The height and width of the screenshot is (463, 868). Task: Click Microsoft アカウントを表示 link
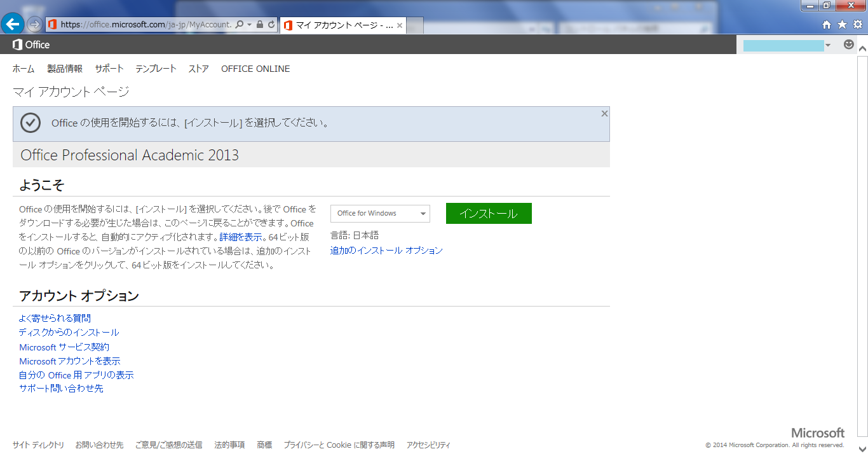[70, 361]
